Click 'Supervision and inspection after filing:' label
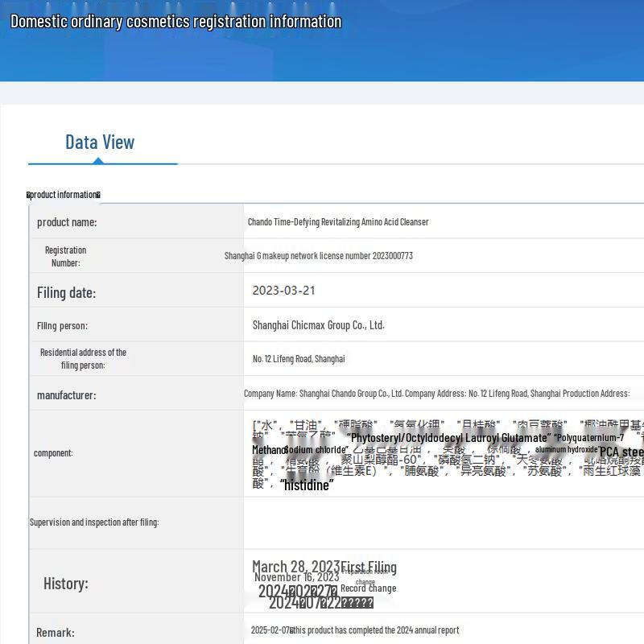The image size is (644, 644). pos(94,522)
